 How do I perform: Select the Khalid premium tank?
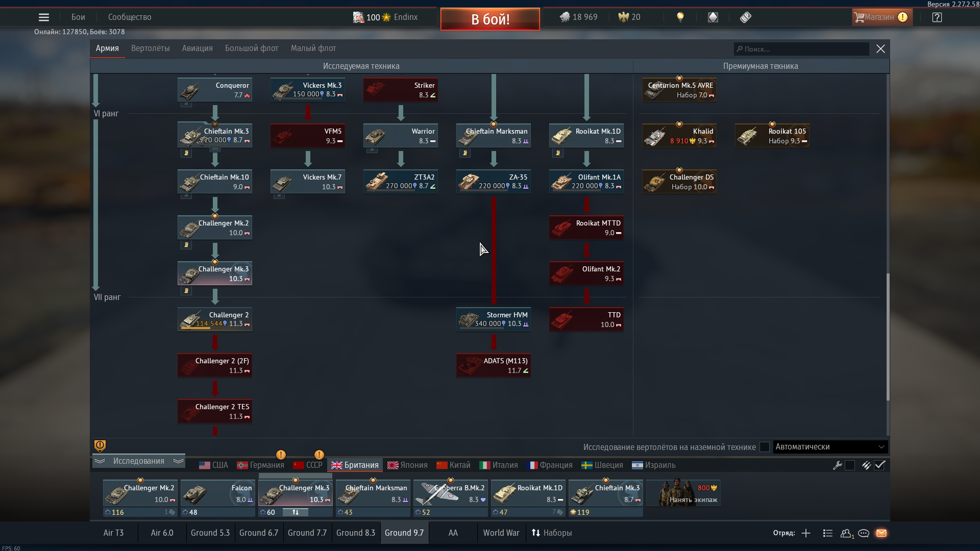(679, 136)
